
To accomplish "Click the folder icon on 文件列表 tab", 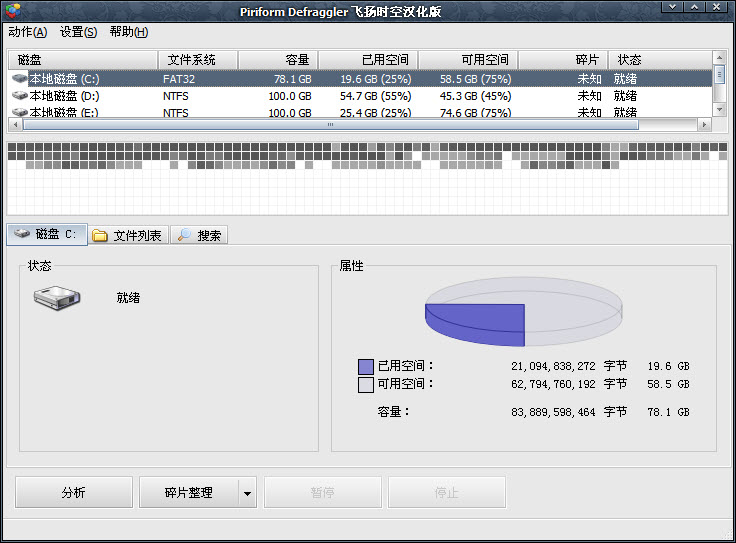I will pos(100,236).
